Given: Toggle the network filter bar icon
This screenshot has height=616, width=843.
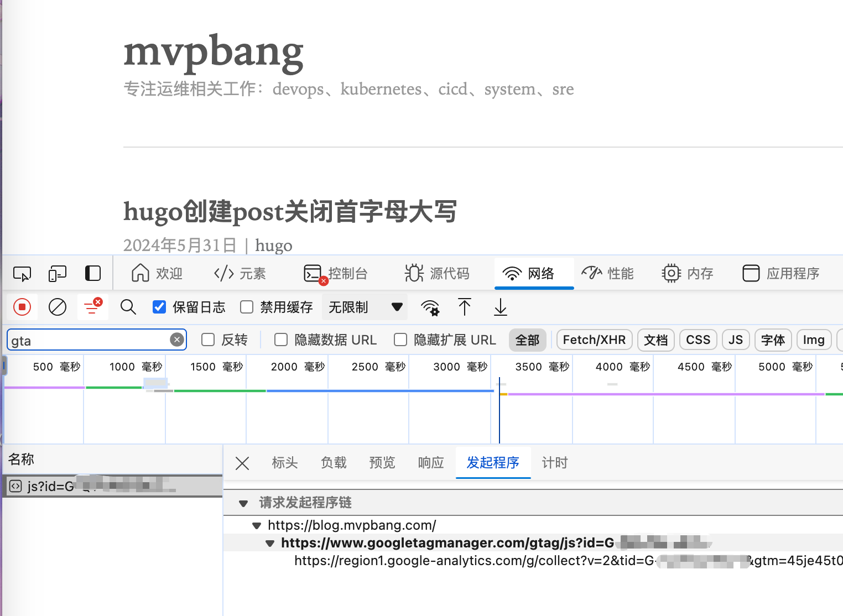Looking at the screenshot, I should tap(92, 307).
